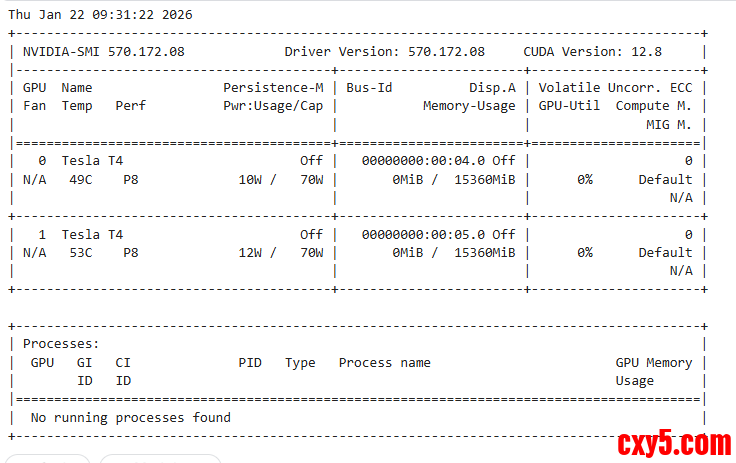The height and width of the screenshot is (463, 736).
Task: Click the Processes section heading
Action: [x=61, y=344]
